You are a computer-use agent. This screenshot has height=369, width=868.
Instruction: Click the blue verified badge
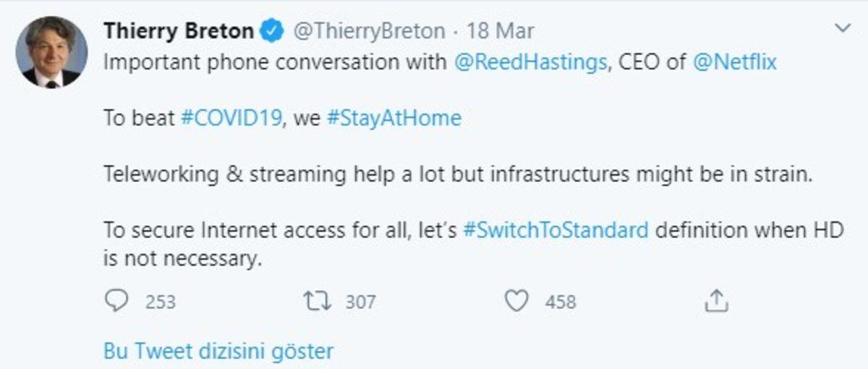pyautogui.click(x=272, y=31)
